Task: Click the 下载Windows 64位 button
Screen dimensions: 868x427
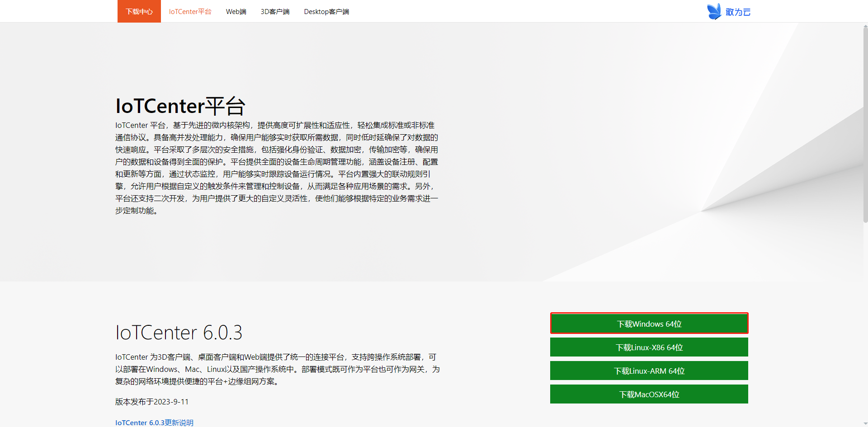Action: point(649,324)
